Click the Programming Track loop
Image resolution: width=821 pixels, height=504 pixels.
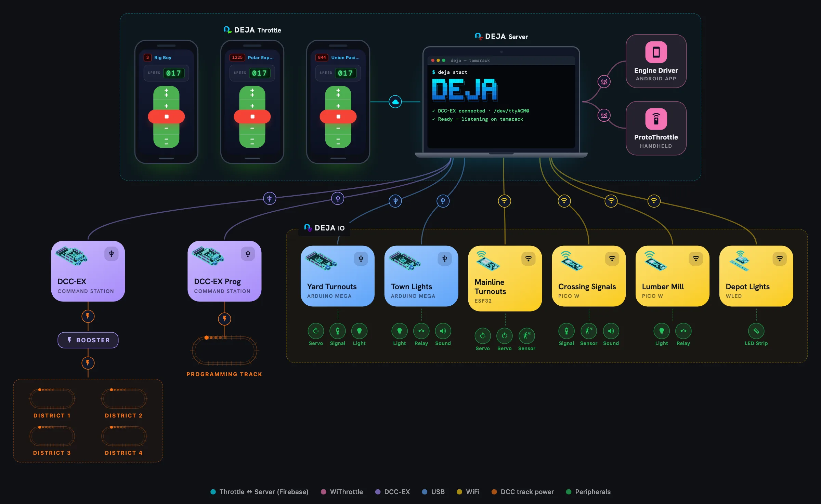coord(224,351)
